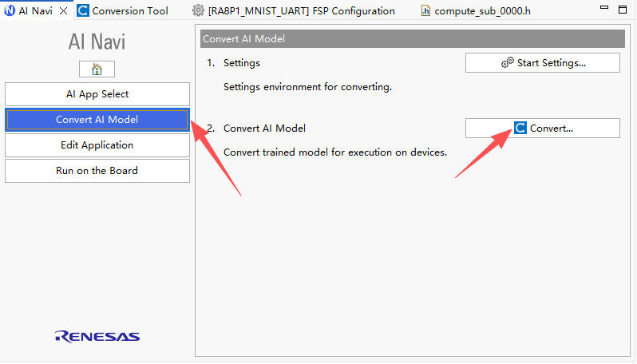
Task: Click the 'Convert AI Model' header bar
Action: tap(413, 38)
